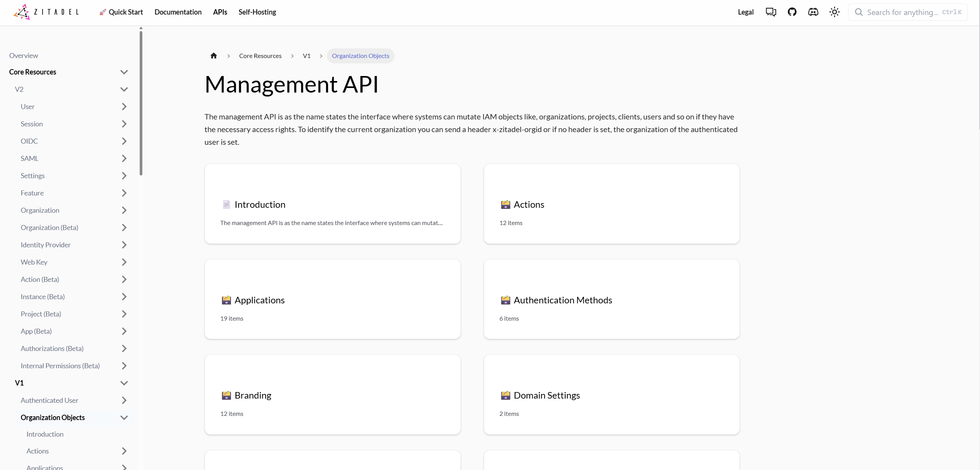
Task: Click Core Resources breadcrumb link
Action: [x=260, y=56]
